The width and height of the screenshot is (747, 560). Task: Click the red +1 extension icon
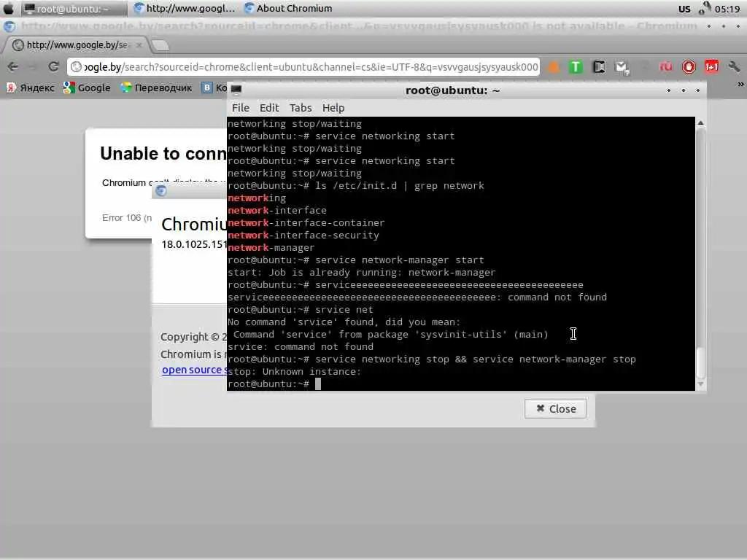(712, 66)
